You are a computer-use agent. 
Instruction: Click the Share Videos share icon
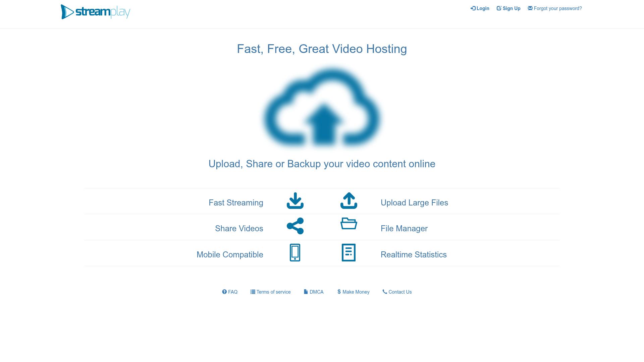tap(295, 226)
